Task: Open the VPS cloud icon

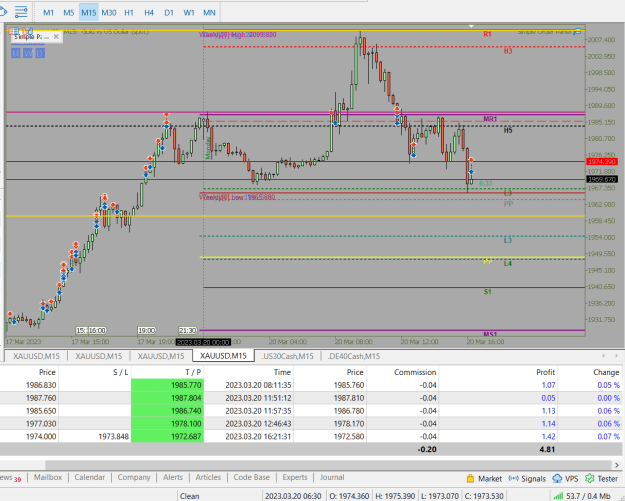Action: click(557, 478)
